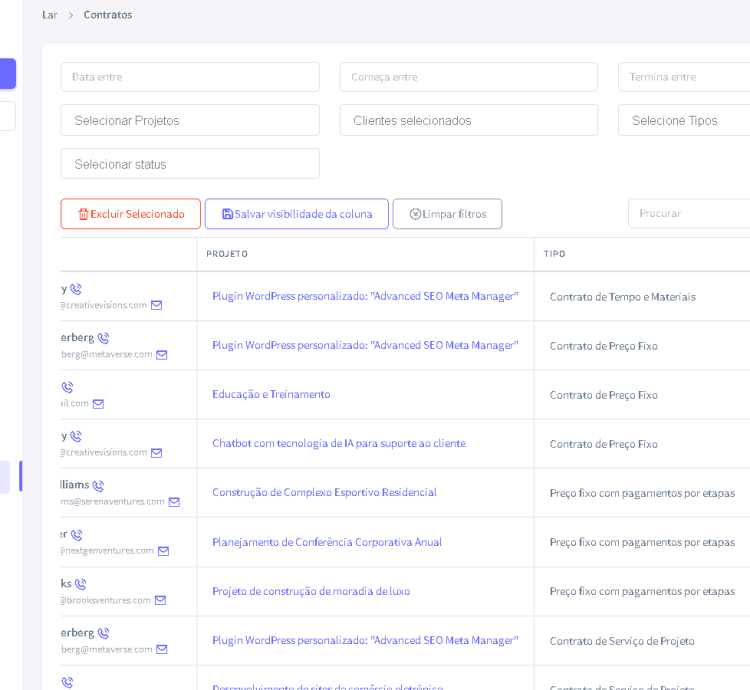Viewport: 750px width, 690px height.
Task: Sort table by PROJETO column header
Action: [227, 254]
